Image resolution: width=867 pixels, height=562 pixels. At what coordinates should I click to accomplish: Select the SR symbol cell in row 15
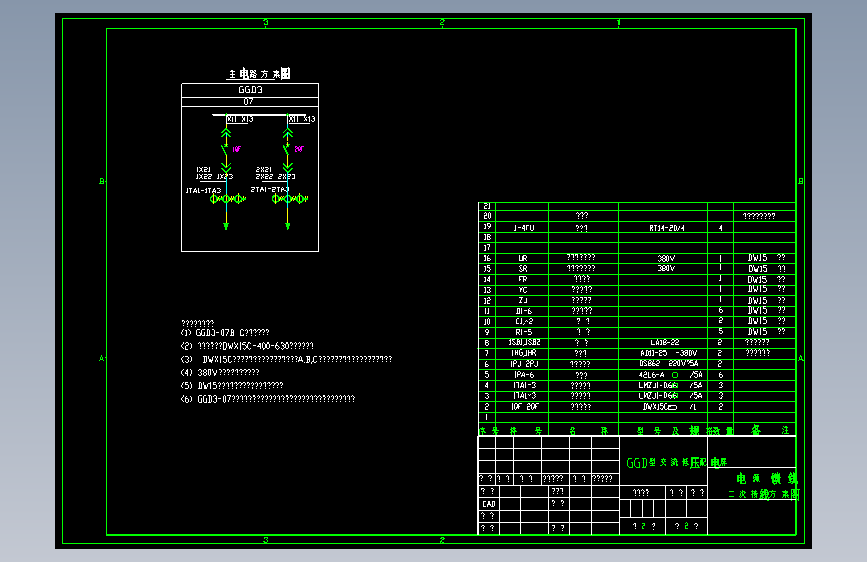pos(523,268)
